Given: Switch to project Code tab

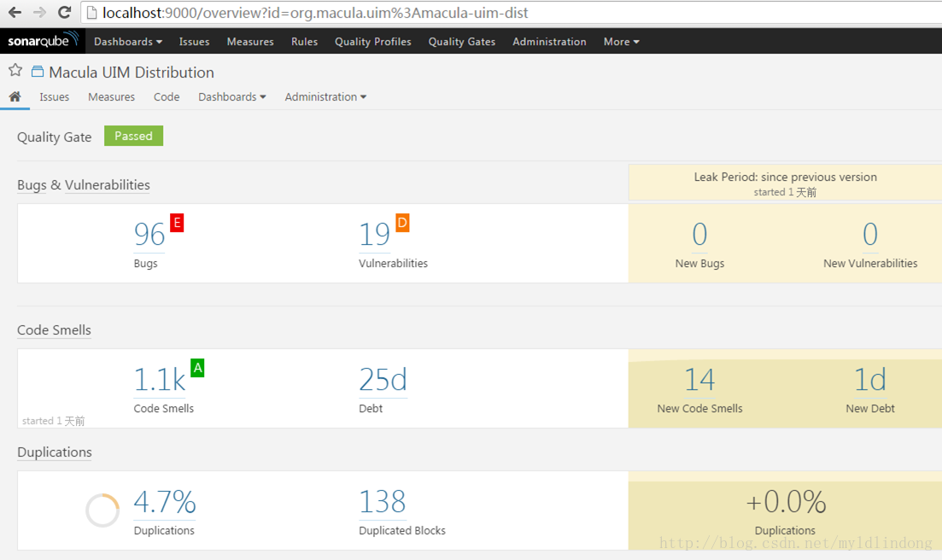Looking at the screenshot, I should coord(167,96).
